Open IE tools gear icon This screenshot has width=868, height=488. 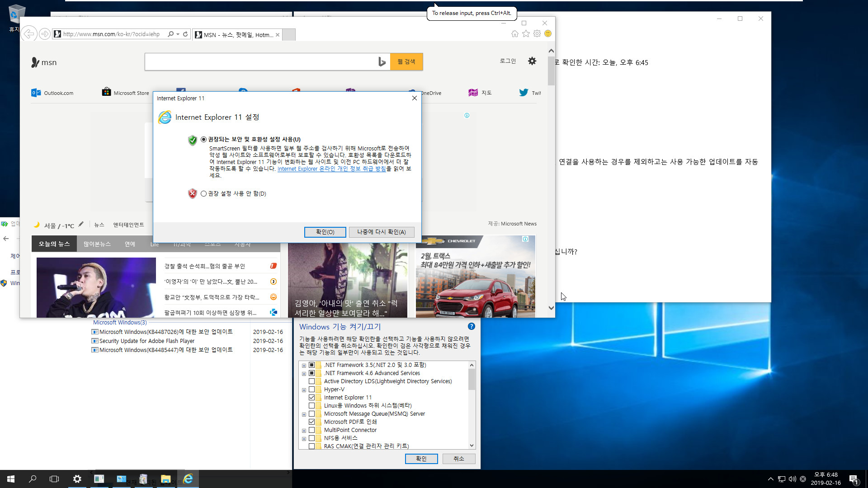coord(537,33)
